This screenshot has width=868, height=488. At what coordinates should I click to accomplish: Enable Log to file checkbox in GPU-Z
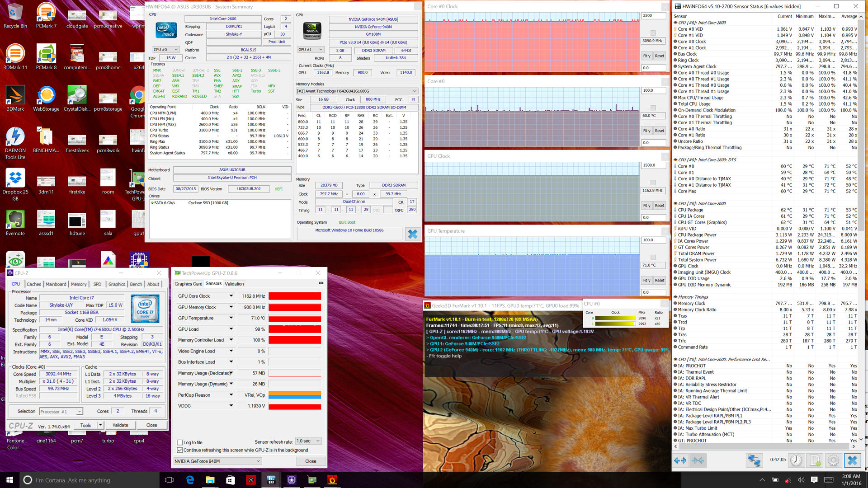180,442
